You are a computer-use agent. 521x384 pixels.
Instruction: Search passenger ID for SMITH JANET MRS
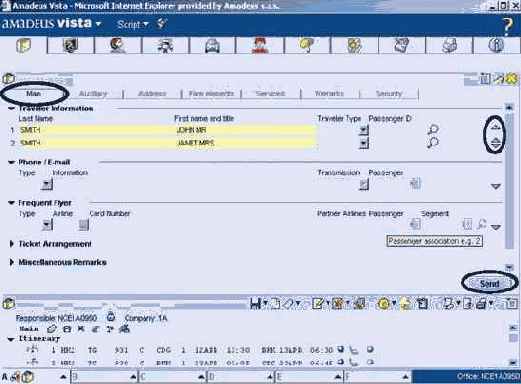click(x=433, y=143)
